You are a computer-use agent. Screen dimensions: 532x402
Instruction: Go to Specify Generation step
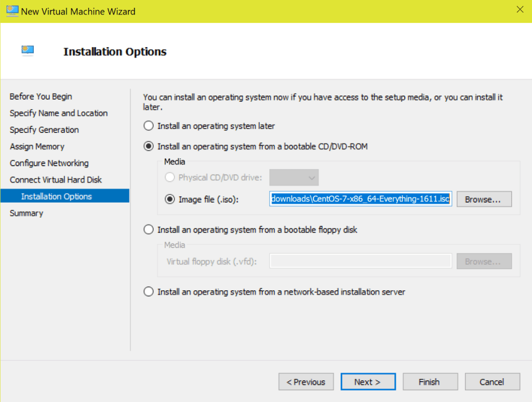[x=44, y=129]
